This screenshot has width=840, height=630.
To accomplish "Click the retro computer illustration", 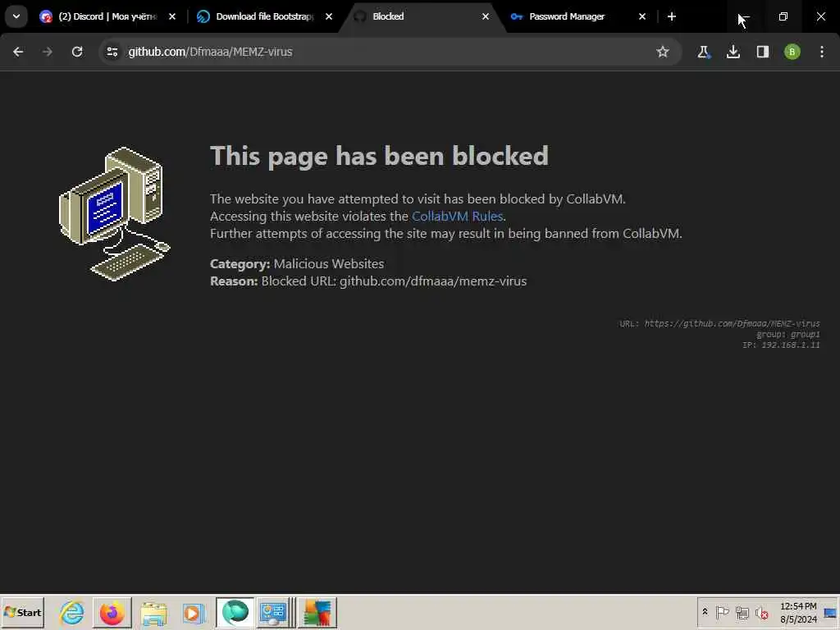I will point(114,213).
